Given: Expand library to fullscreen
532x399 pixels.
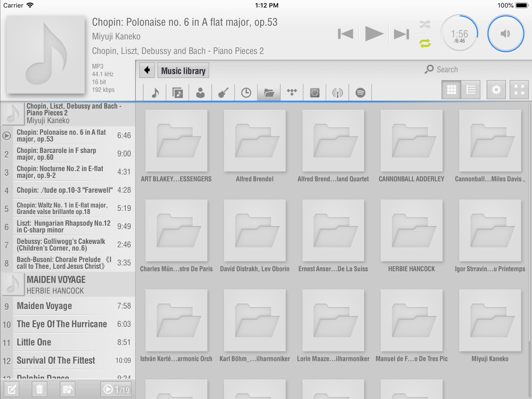Looking at the screenshot, I should (519, 90).
